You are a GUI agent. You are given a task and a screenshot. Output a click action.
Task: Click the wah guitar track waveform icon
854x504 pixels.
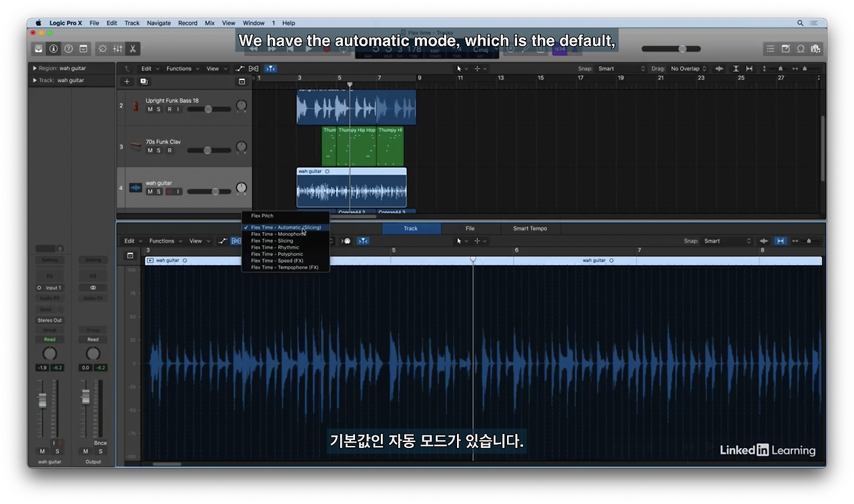[135, 188]
